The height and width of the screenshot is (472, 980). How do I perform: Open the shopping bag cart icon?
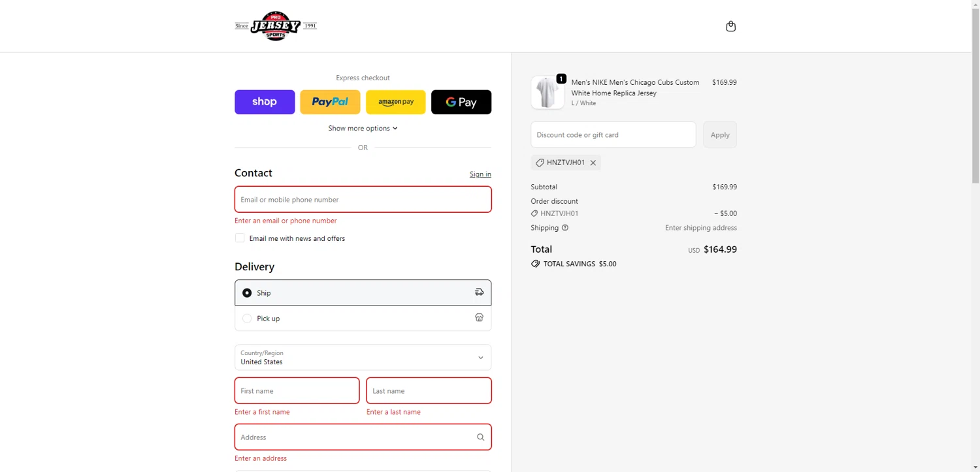pos(730,26)
